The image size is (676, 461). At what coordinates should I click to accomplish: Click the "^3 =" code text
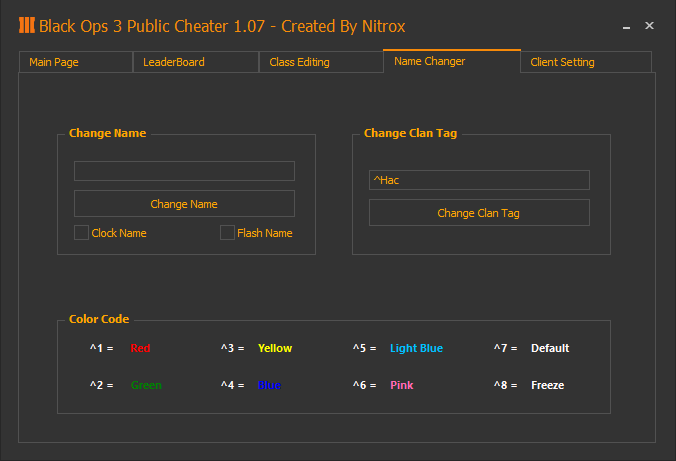233,348
